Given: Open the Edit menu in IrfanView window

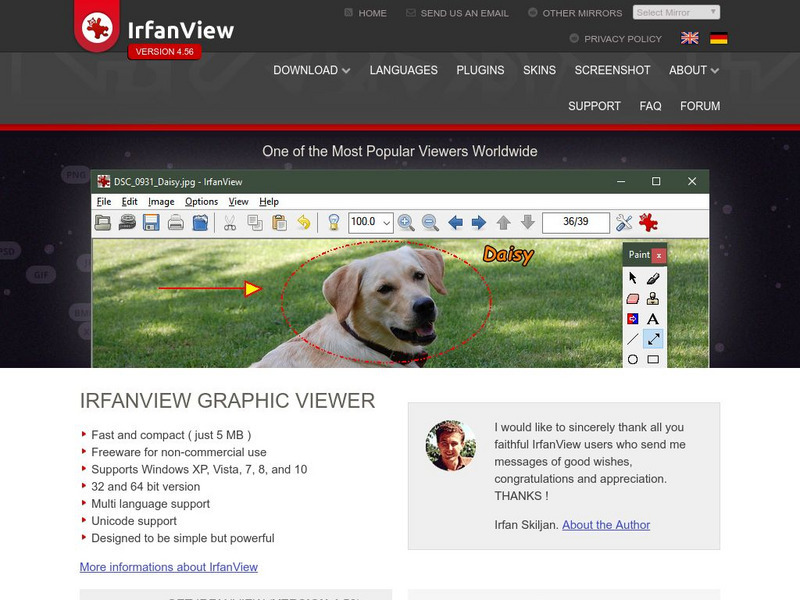Looking at the screenshot, I should 130,202.
